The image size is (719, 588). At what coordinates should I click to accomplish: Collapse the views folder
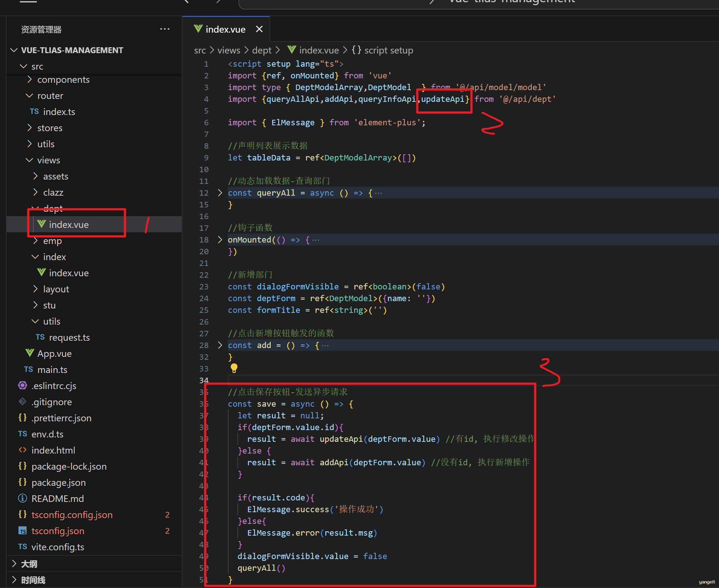pos(30,160)
